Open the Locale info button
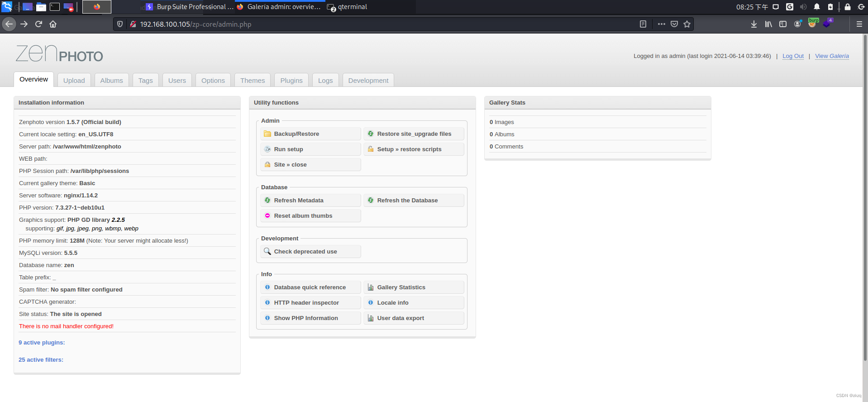Image resolution: width=868 pixels, height=402 pixels. (x=414, y=302)
